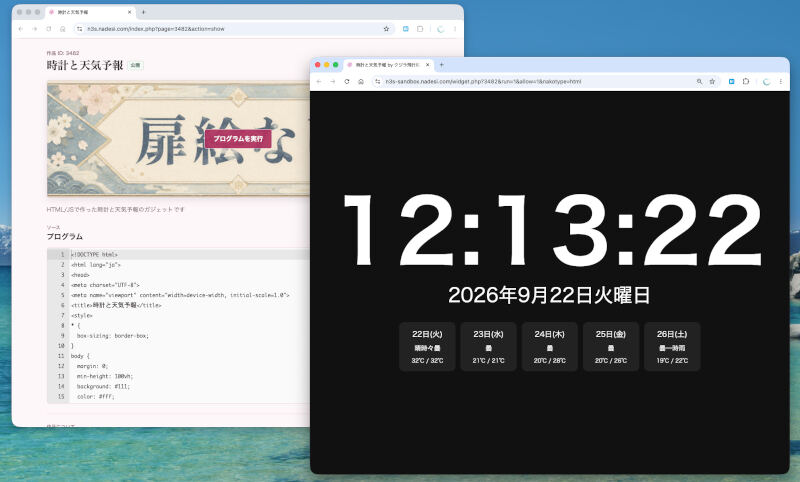The width and height of the screenshot is (800, 482).
Task: Click the color: #fff code line
Action: (95, 396)
